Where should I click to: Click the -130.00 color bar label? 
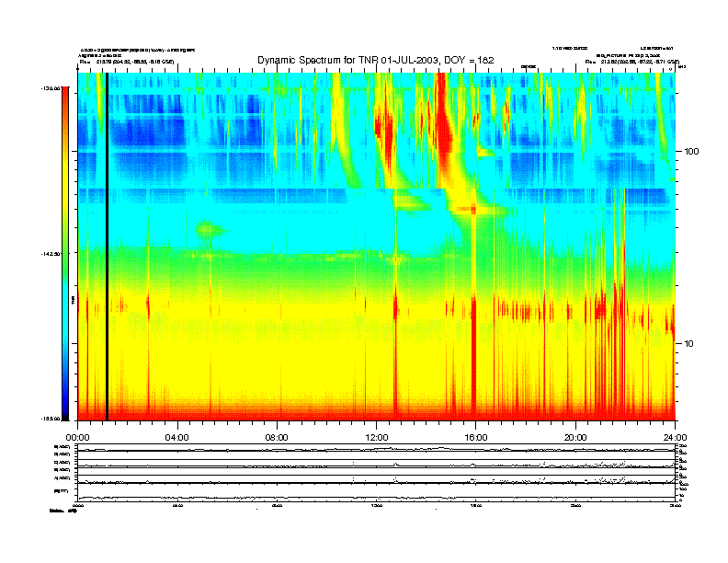coord(51,87)
